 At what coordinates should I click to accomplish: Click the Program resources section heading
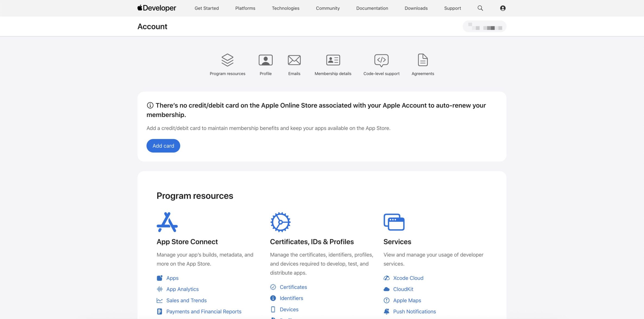click(x=195, y=196)
